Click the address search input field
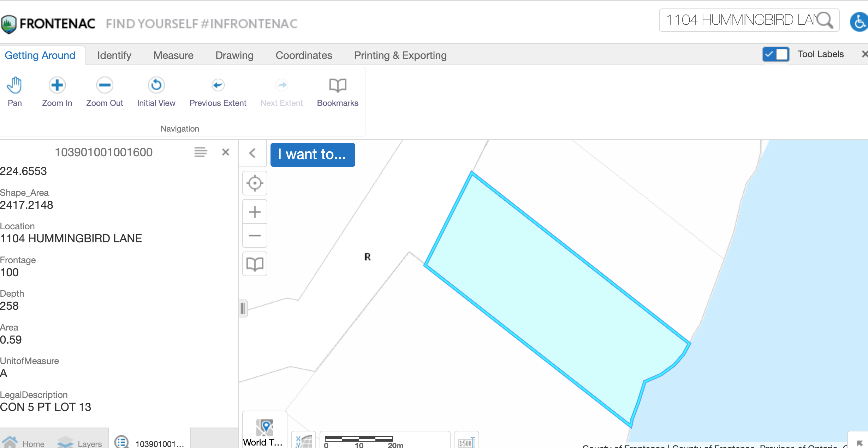This screenshot has width=868, height=448. [738, 20]
